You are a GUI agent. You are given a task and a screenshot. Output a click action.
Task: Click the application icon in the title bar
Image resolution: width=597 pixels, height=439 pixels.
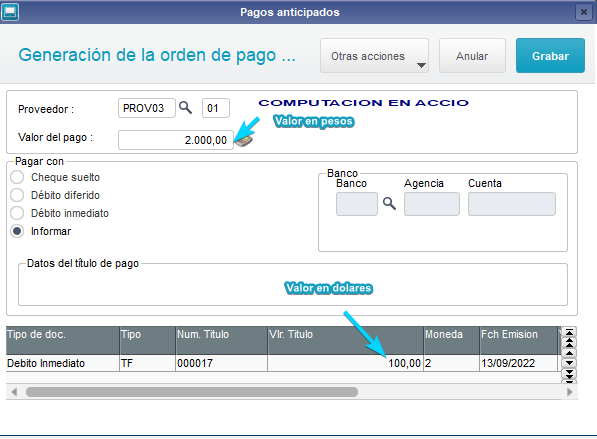[x=10, y=12]
